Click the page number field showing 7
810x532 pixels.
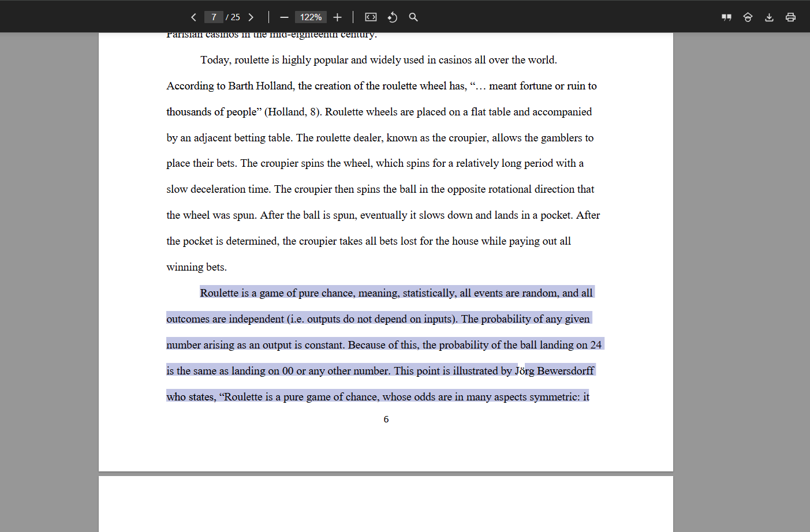[214, 17]
